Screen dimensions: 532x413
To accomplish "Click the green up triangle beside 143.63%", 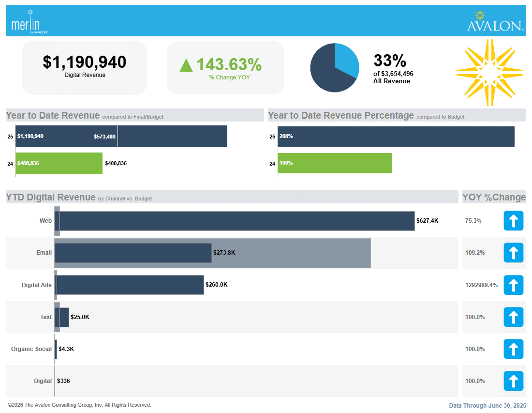I will 186,65.
